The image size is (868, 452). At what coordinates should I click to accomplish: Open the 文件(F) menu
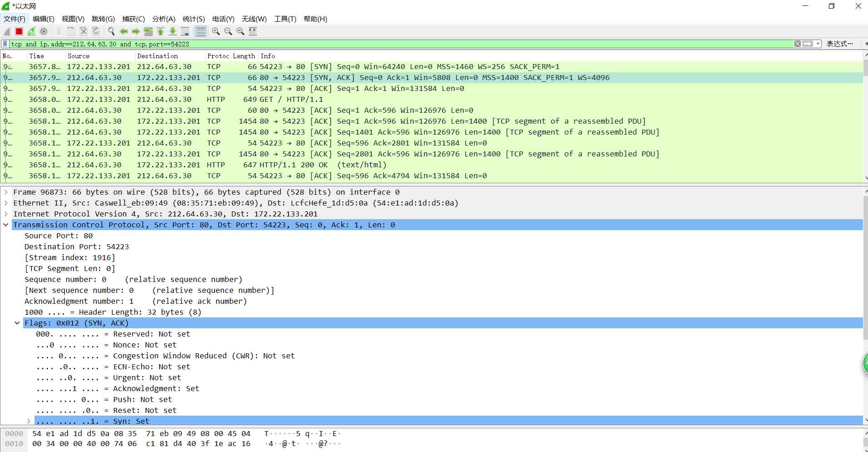(15, 19)
